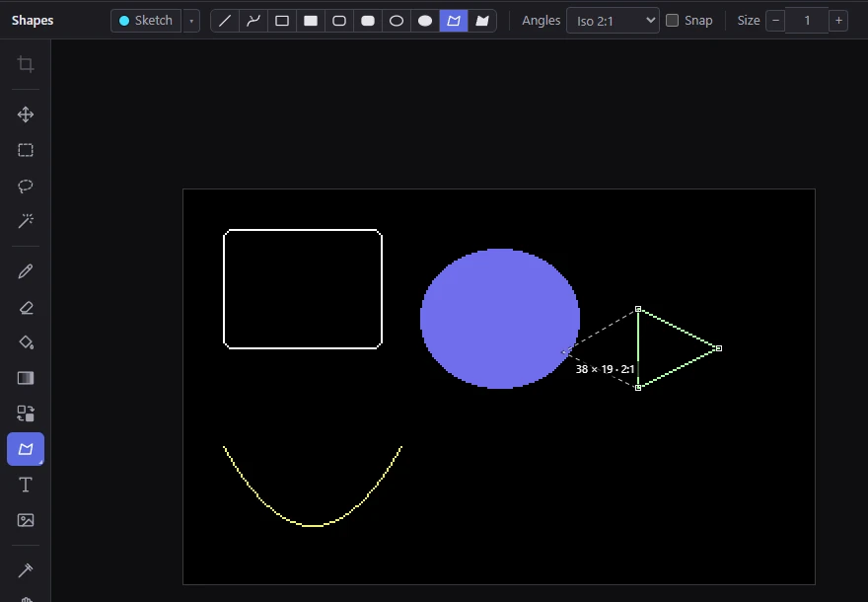The height and width of the screenshot is (602, 868).
Task: Click the Shapes panel title
Action: [x=33, y=21]
